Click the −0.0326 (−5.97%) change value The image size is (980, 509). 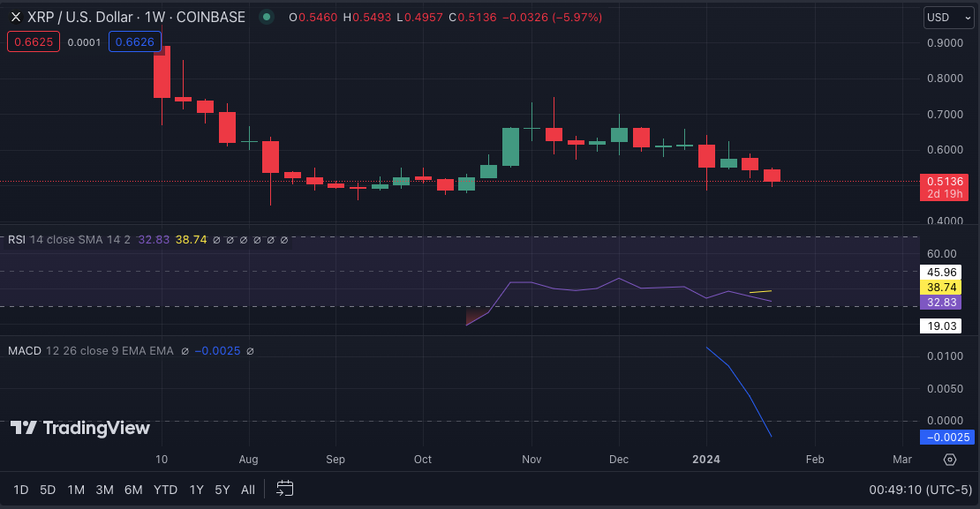(553, 18)
